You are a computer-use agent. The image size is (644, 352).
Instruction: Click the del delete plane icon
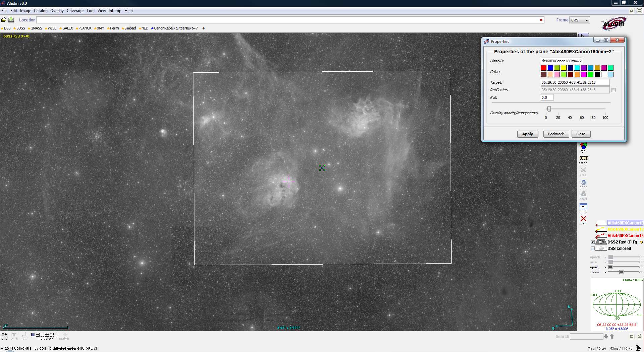(x=583, y=219)
